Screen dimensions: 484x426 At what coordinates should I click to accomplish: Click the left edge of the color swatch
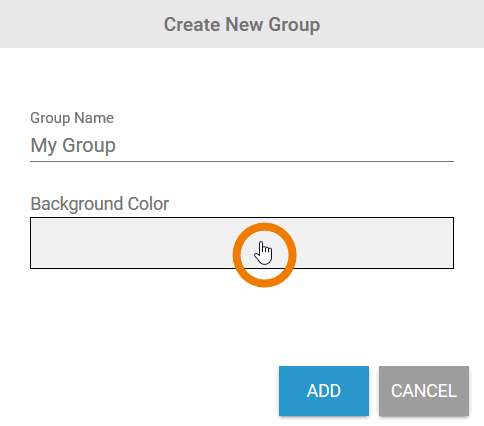37,243
